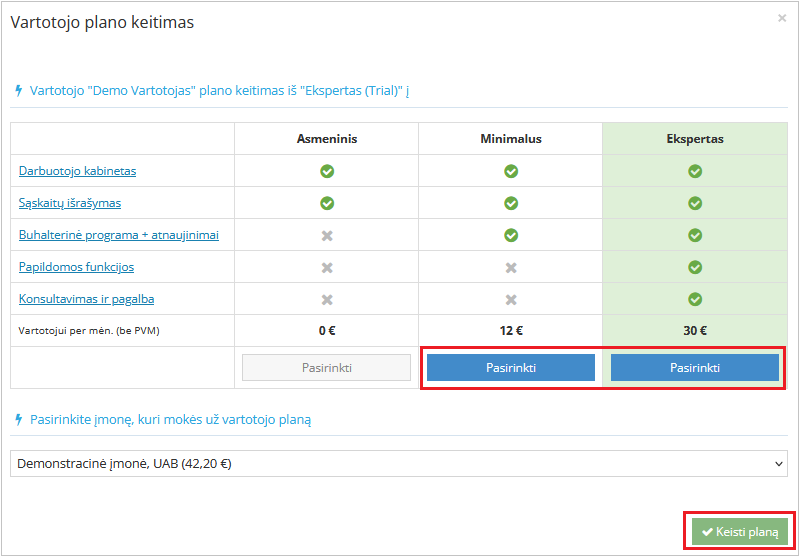
Task: Click green checkmark for Papildomos funkcijos under Ekspertas
Action: click(x=695, y=267)
